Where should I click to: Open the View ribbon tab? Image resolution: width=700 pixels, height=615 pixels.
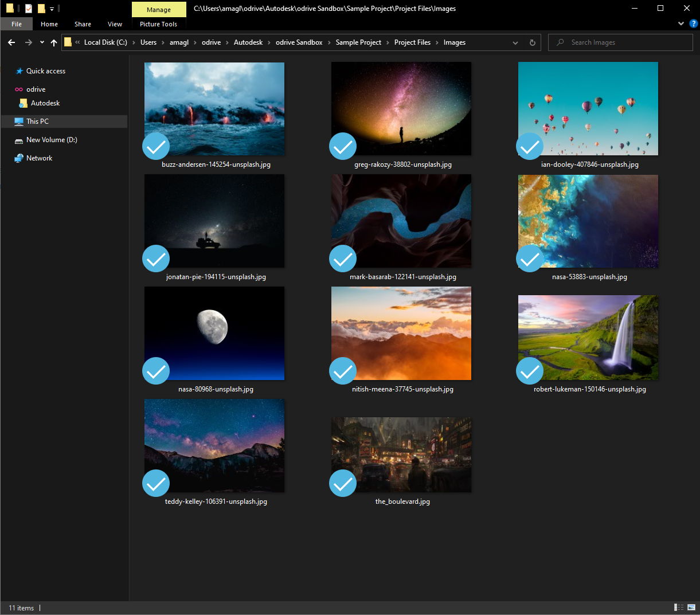tap(115, 24)
